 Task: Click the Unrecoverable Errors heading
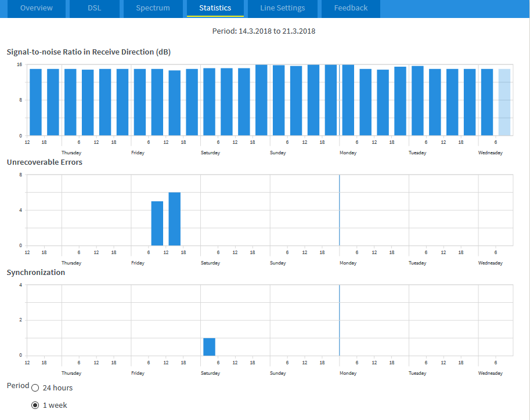tap(45, 162)
